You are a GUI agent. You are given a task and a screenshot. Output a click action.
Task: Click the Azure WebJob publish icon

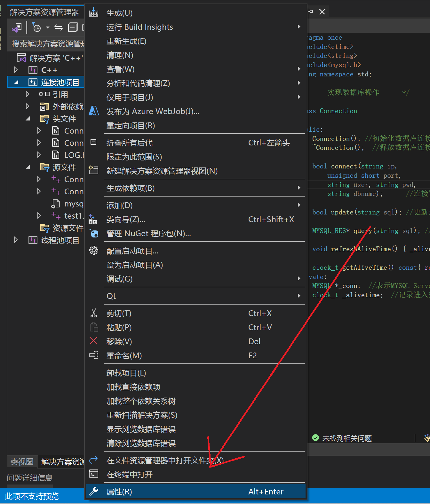pos(94,111)
